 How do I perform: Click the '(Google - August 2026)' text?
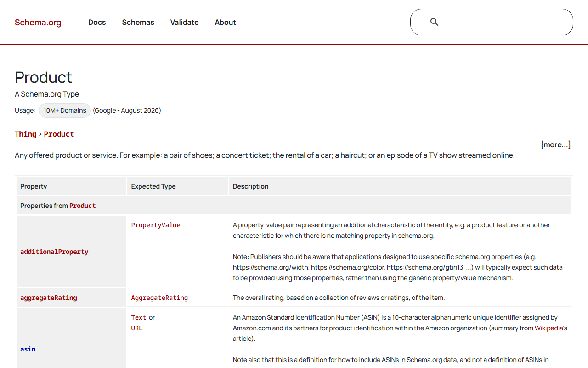click(127, 110)
